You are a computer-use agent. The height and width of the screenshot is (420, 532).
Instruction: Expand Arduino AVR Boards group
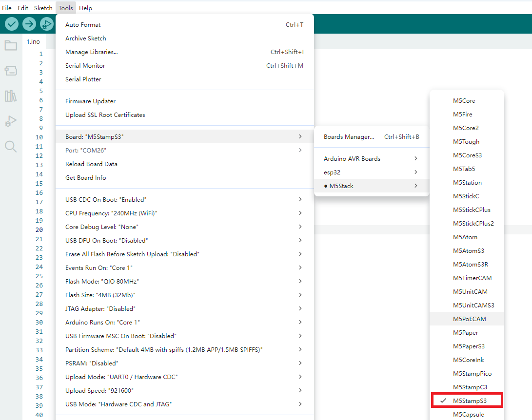coord(372,159)
